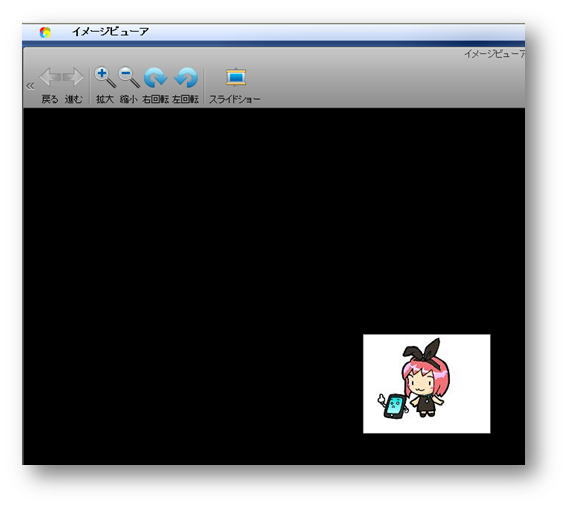This screenshot has height=507, width=567.
Task: Click the 進む label
Action: coord(73,99)
